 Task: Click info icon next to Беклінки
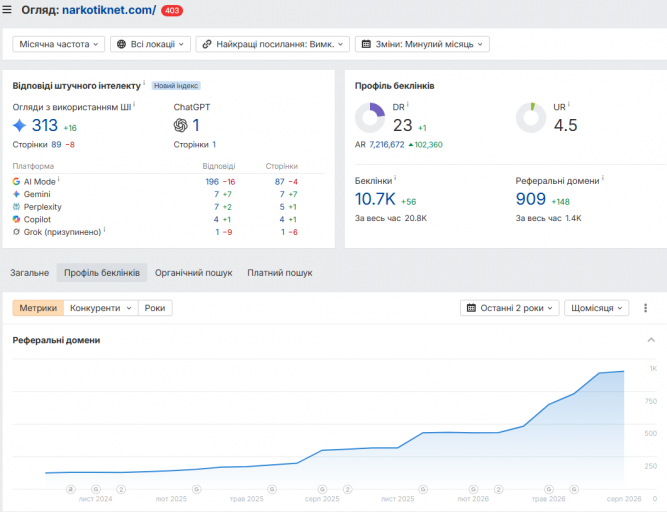(395, 178)
